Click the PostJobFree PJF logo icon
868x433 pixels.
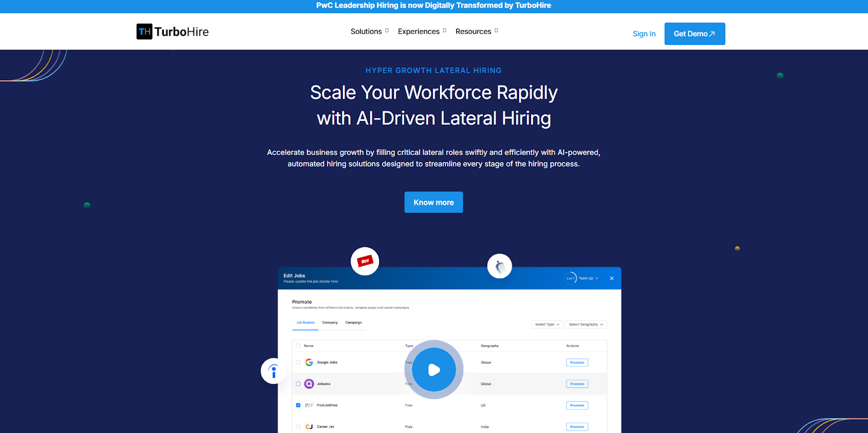tap(309, 405)
